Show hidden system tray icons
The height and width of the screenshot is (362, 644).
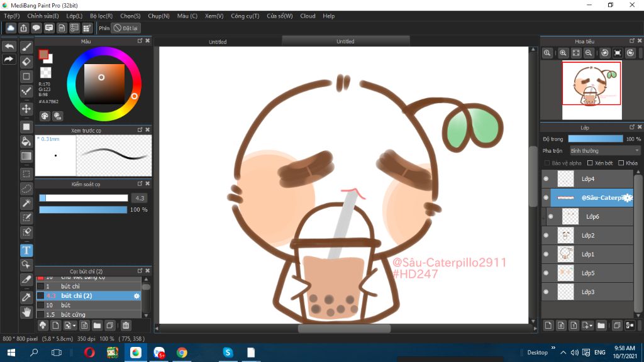(x=563, y=353)
